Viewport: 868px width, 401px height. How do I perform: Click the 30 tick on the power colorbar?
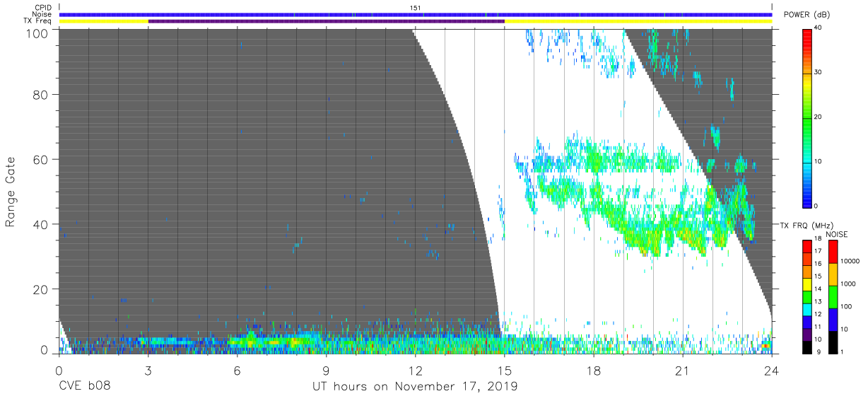click(818, 72)
